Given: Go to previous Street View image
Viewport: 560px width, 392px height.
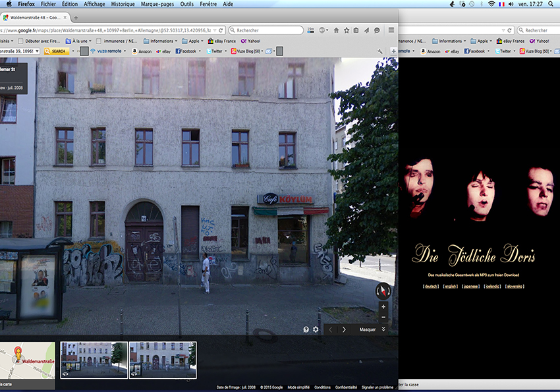Looking at the screenshot, I should point(330,329).
